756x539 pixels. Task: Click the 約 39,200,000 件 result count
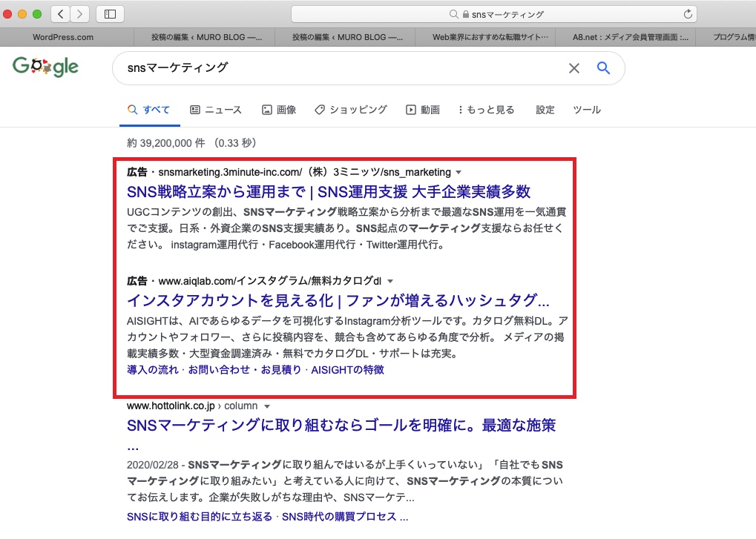pyautogui.click(x=166, y=143)
